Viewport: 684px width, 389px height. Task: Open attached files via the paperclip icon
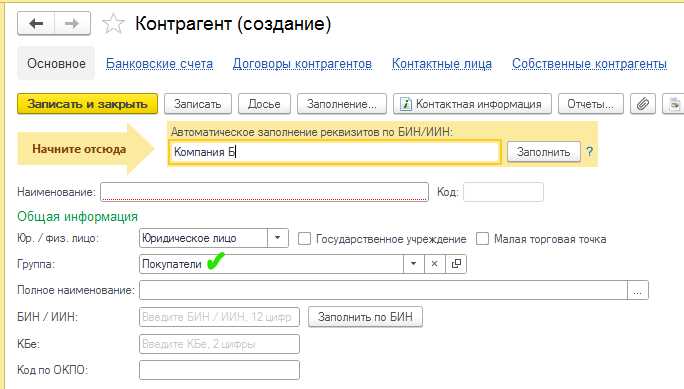643,104
